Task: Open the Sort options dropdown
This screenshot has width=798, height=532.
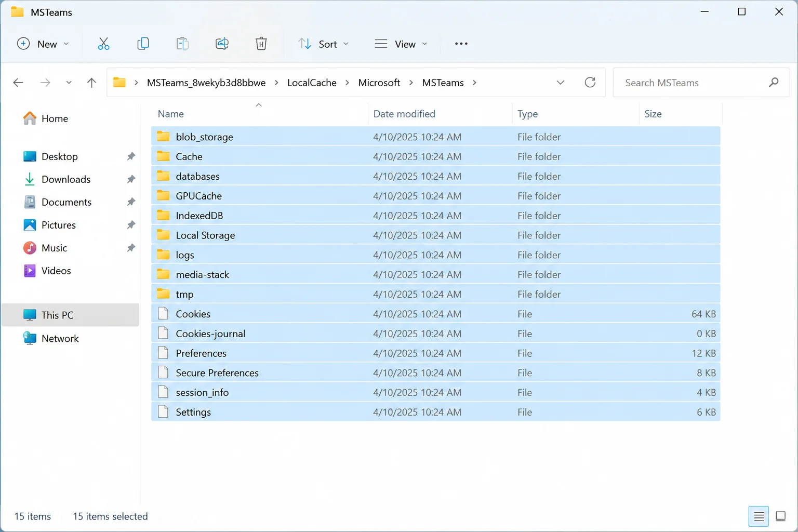Action: [x=323, y=44]
